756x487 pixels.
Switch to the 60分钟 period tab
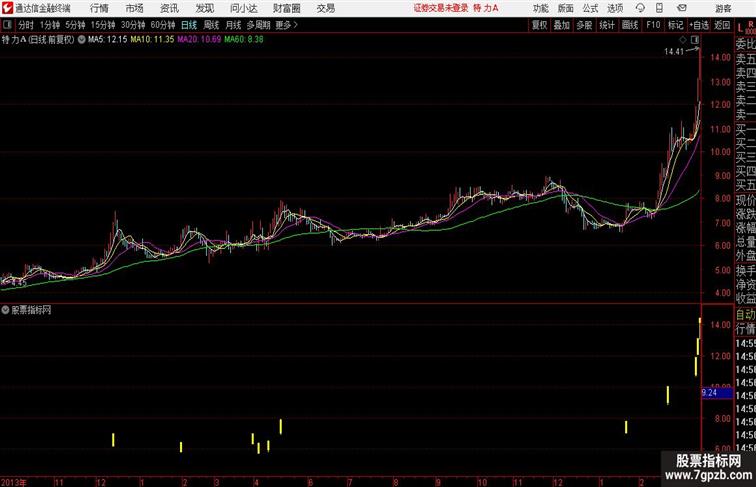tap(163, 25)
